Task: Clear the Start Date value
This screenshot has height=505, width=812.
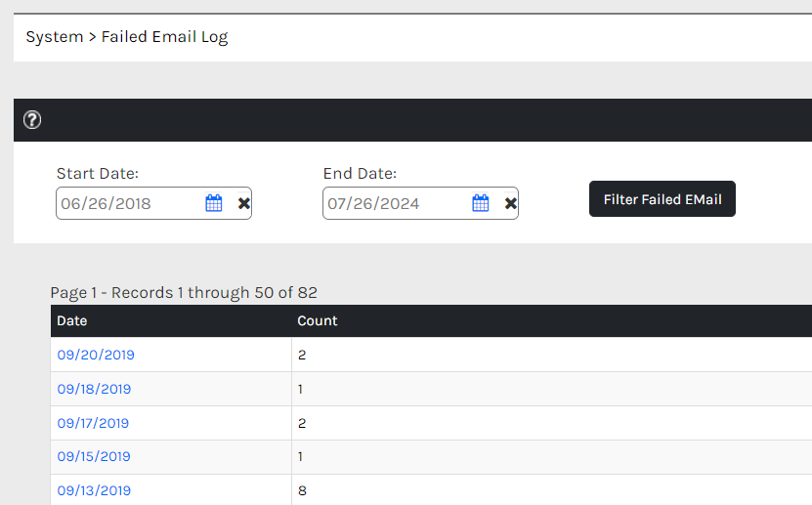Action: tap(244, 203)
